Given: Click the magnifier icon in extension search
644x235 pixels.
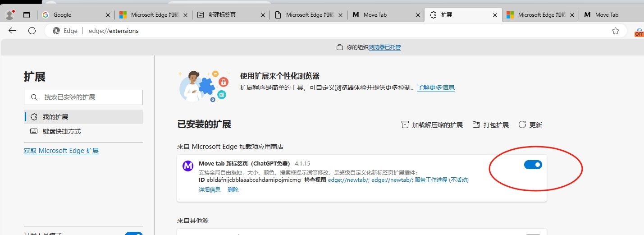Looking at the screenshot, I should point(34,97).
